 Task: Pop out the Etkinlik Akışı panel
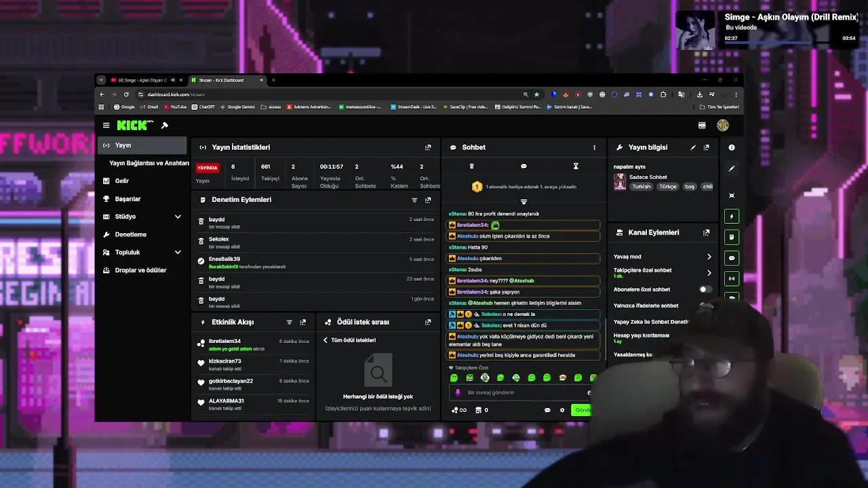coord(302,322)
